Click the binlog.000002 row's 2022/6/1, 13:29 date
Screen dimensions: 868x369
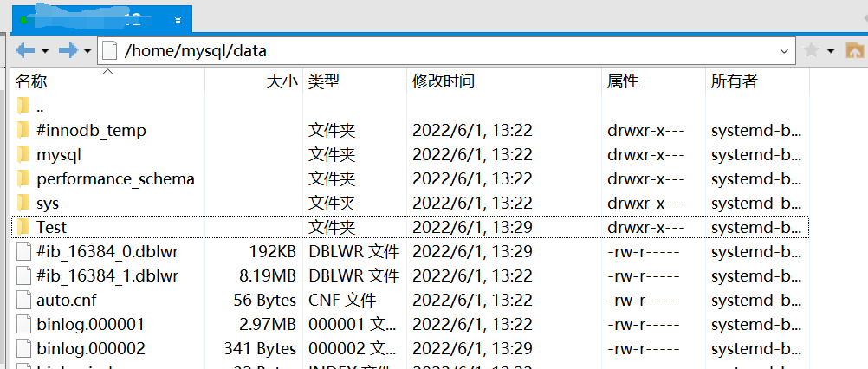click(472, 349)
